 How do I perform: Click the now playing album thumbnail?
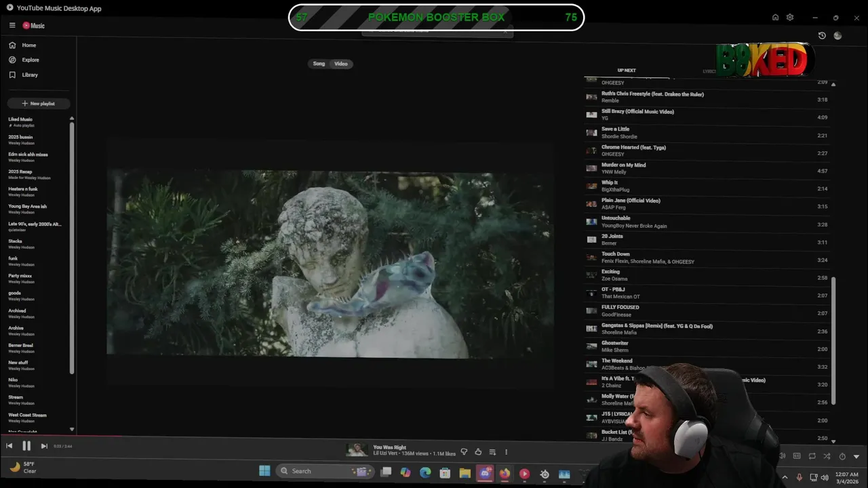point(357,450)
